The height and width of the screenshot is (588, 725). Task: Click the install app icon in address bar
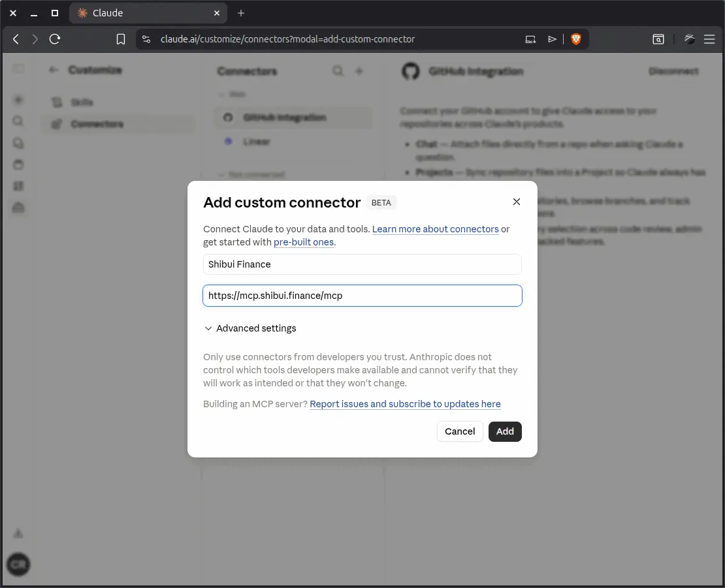tap(530, 39)
